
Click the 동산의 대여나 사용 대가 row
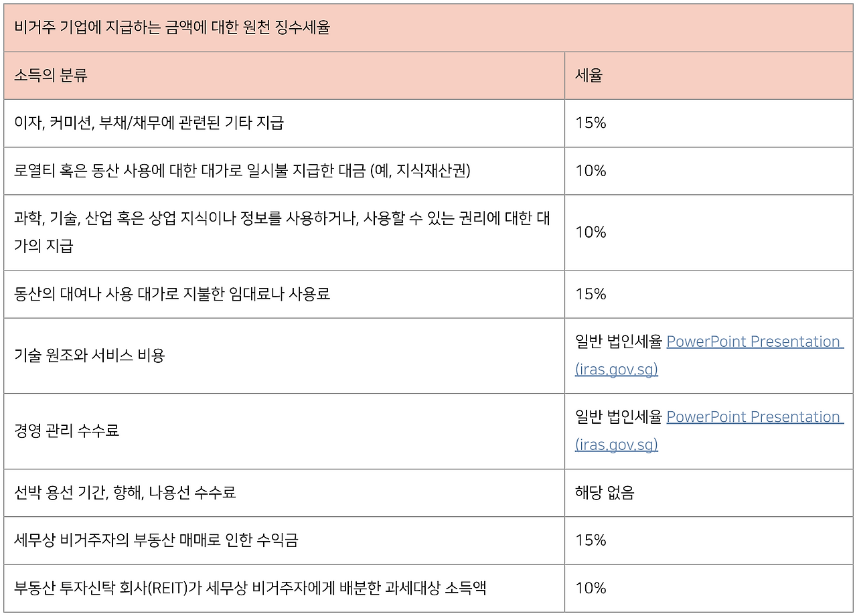(172, 294)
